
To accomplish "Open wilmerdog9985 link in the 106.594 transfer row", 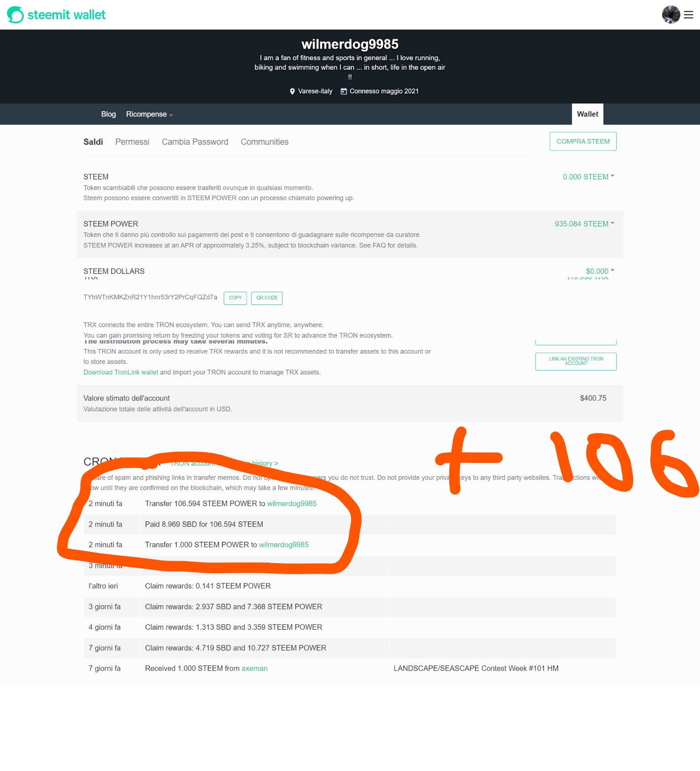I will [292, 504].
